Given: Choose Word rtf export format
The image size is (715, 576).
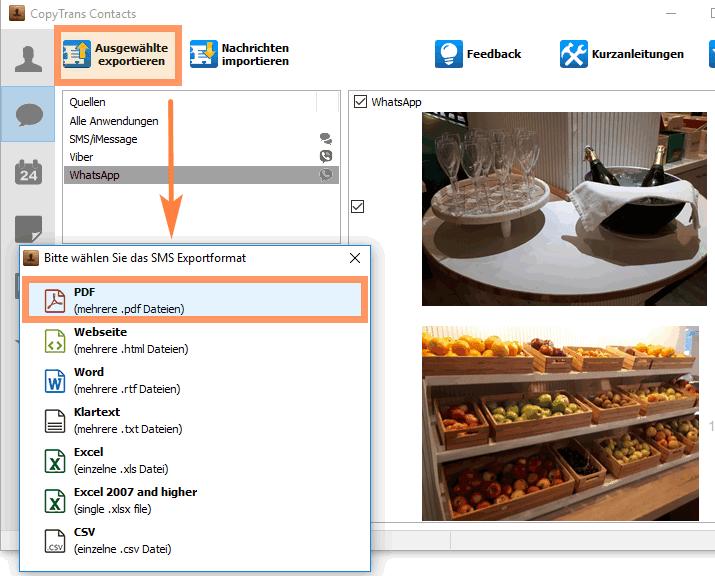Looking at the screenshot, I should click(x=195, y=380).
